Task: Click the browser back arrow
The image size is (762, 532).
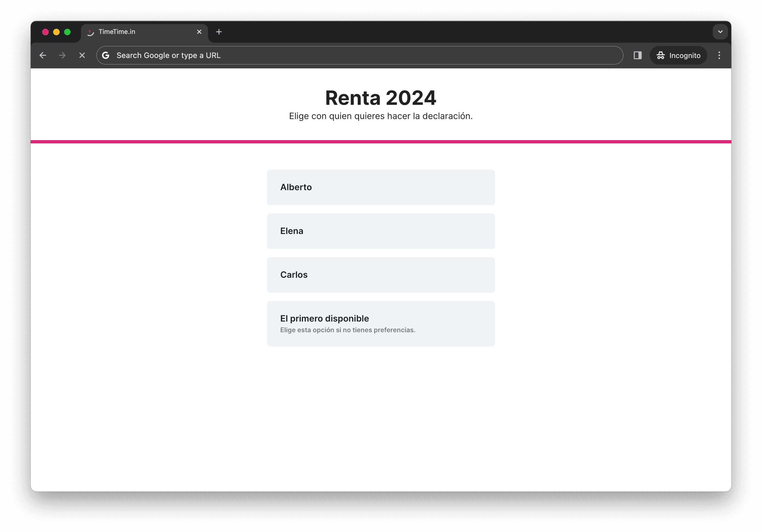Action: click(x=43, y=56)
